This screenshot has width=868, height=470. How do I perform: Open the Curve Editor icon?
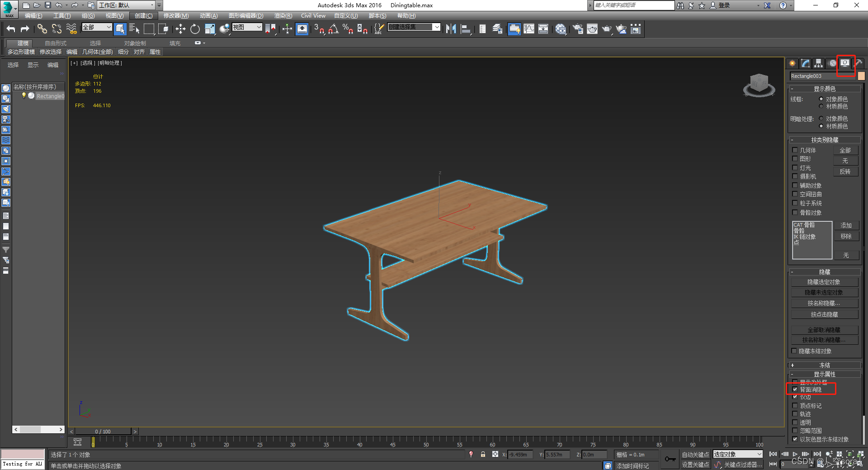(528, 28)
